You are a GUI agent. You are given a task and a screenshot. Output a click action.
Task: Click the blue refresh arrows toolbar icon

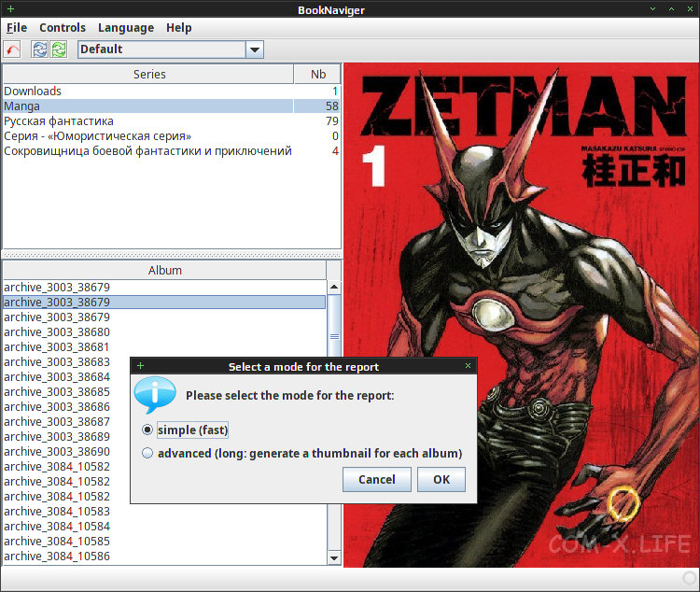[x=40, y=49]
